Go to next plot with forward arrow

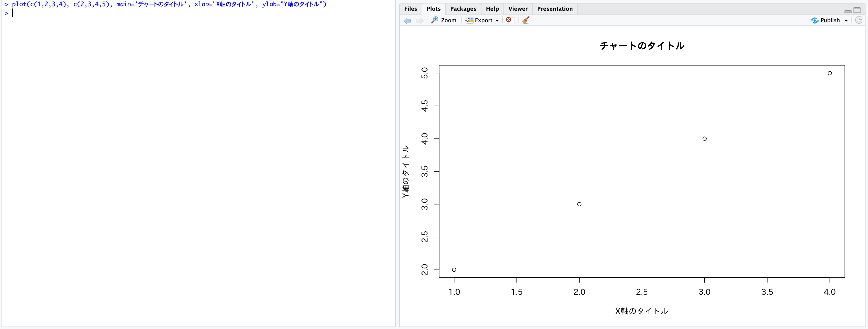point(420,20)
